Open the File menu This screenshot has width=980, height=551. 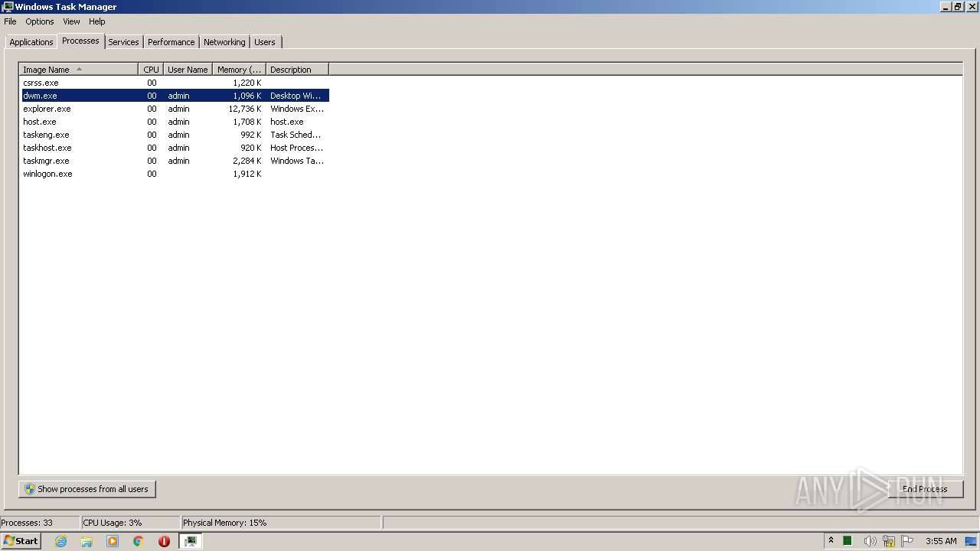pyautogui.click(x=10, y=21)
